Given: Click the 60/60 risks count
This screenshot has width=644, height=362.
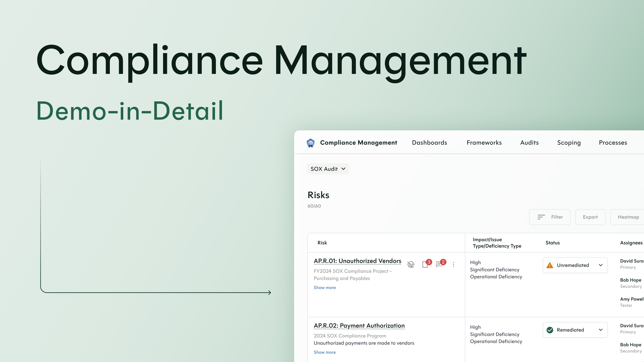Looking at the screenshot, I should click(314, 206).
